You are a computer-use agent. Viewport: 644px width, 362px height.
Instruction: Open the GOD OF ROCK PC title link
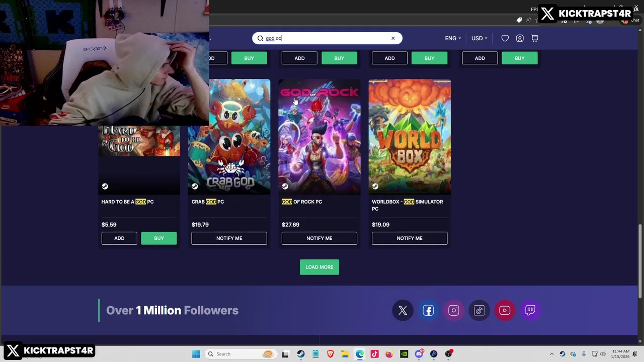(302, 202)
